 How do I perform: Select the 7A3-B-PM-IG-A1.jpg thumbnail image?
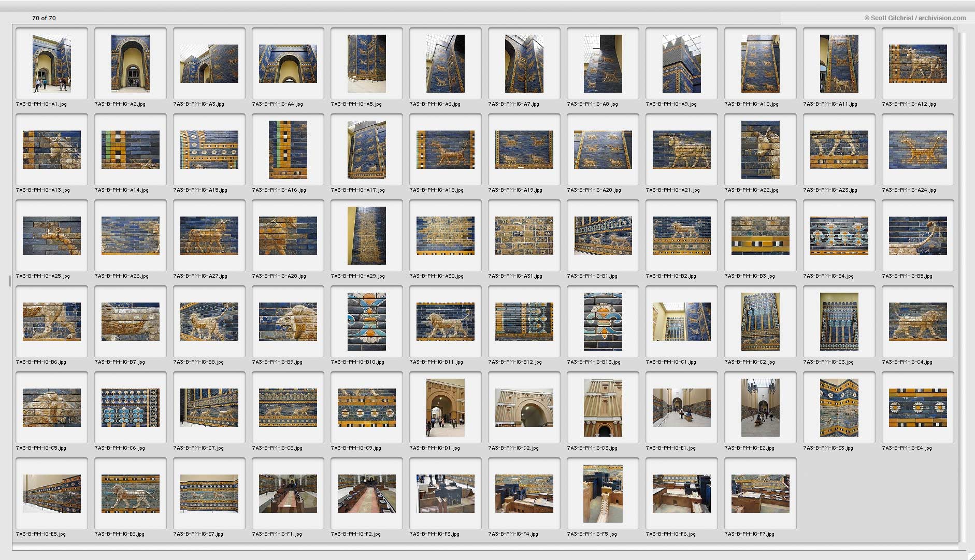52,64
